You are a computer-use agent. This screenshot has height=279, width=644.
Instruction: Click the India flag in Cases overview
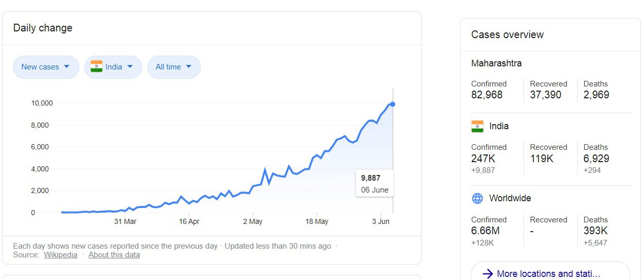pyautogui.click(x=477, y=126)
